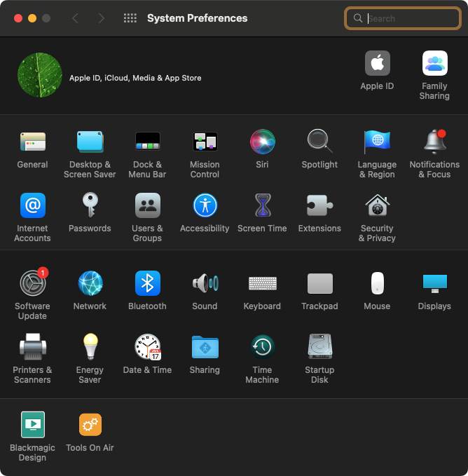This screenshot has height=476, width=468.
Task: Show all preferences grid button
Action: pos(130,18)
